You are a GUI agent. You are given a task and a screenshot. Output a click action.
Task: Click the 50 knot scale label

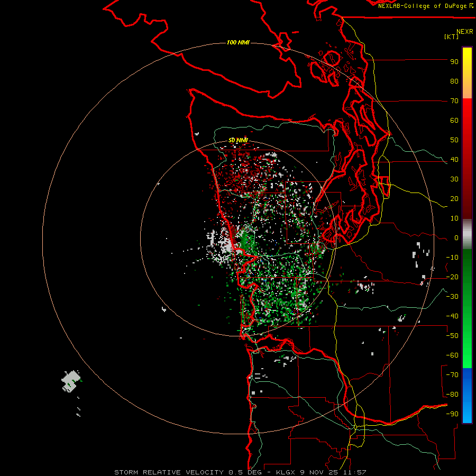coord(454,140)
